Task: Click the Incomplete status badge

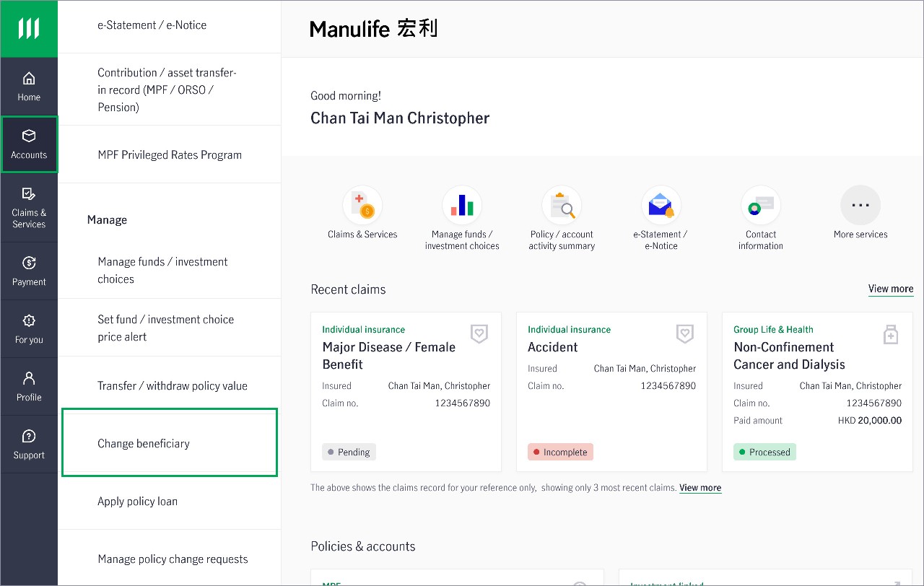Action: [x=560, y=452]
